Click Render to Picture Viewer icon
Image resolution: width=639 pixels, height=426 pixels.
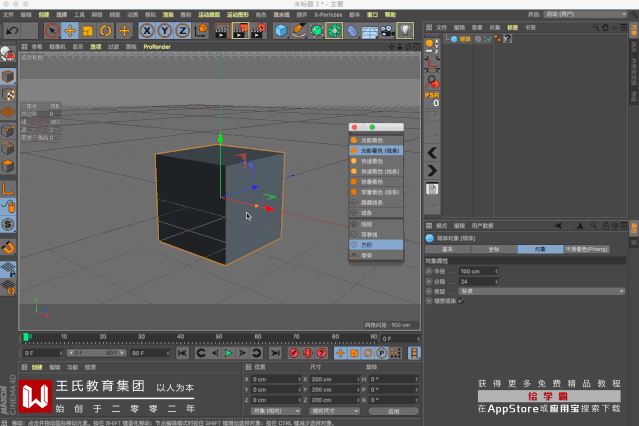(240, 31)
